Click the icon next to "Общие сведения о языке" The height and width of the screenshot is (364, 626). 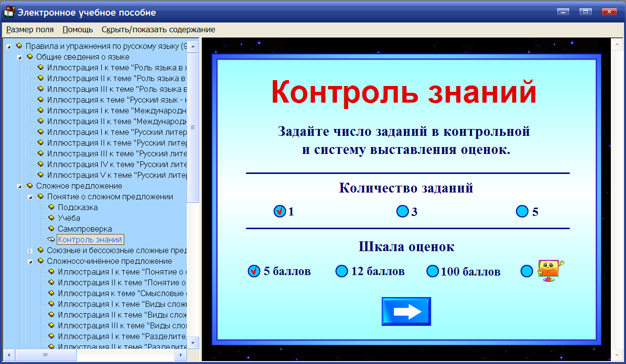point(30,57)
